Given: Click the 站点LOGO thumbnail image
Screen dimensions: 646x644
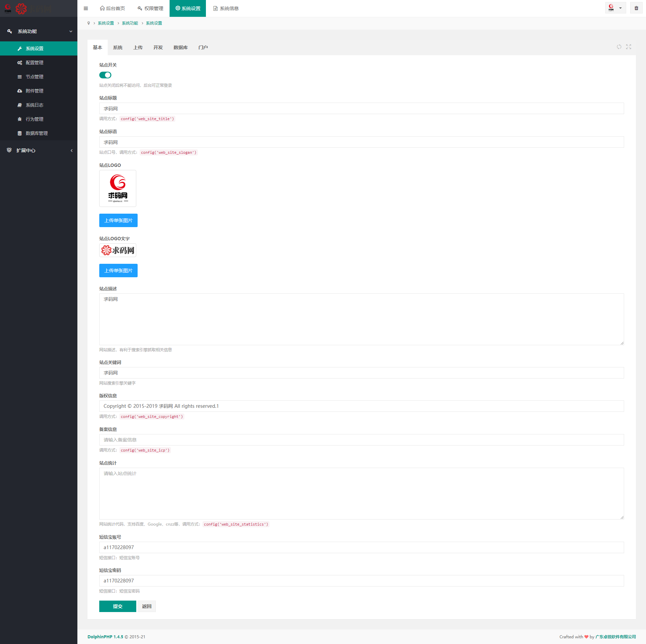Looking at the screenshot, I should click(x=118, y=188).
